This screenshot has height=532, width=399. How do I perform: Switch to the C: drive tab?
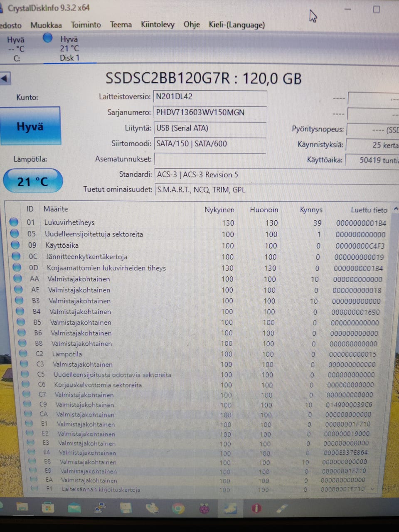tap(16, 49)
